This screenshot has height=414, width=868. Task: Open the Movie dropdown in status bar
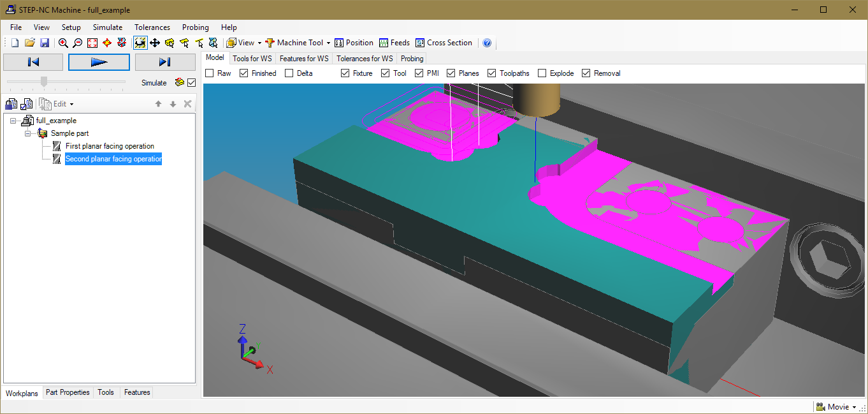[837, 407]
